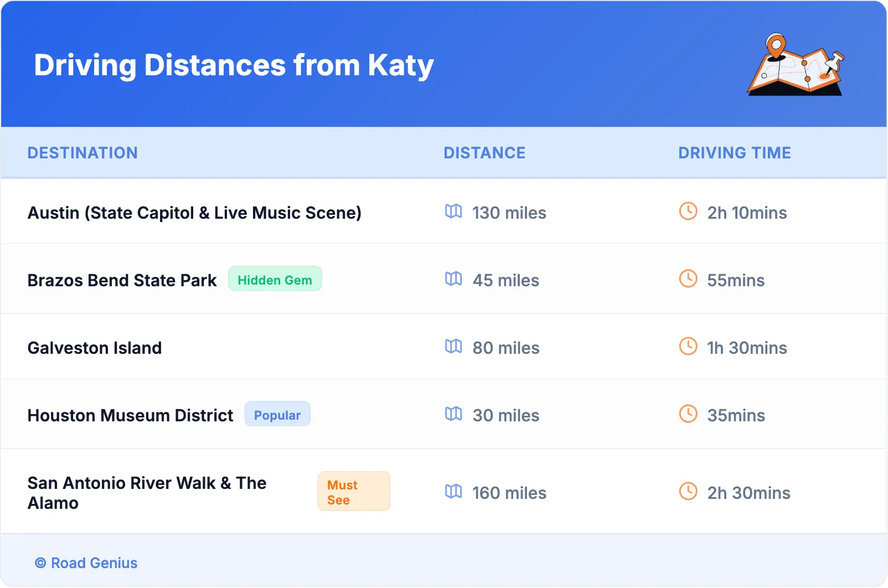The image size is (888, 588).
Task: Click the clock icon beside 35mins
Action: [x=688, y=414]
